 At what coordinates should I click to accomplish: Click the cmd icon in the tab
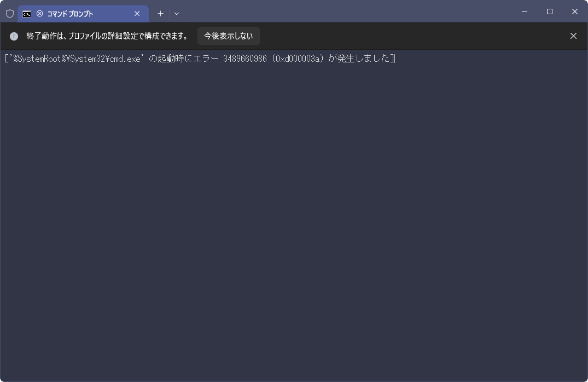tap(27, 14)
